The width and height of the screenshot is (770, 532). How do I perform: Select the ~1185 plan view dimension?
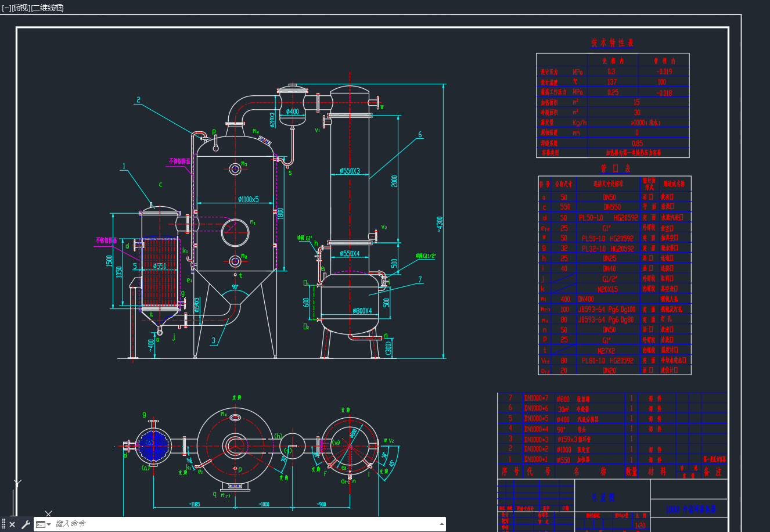(195, 504)
